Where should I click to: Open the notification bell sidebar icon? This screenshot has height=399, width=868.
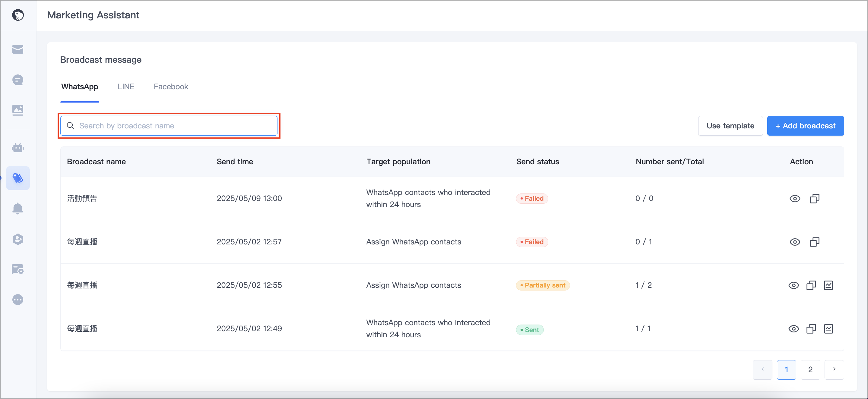pos(17,209)
